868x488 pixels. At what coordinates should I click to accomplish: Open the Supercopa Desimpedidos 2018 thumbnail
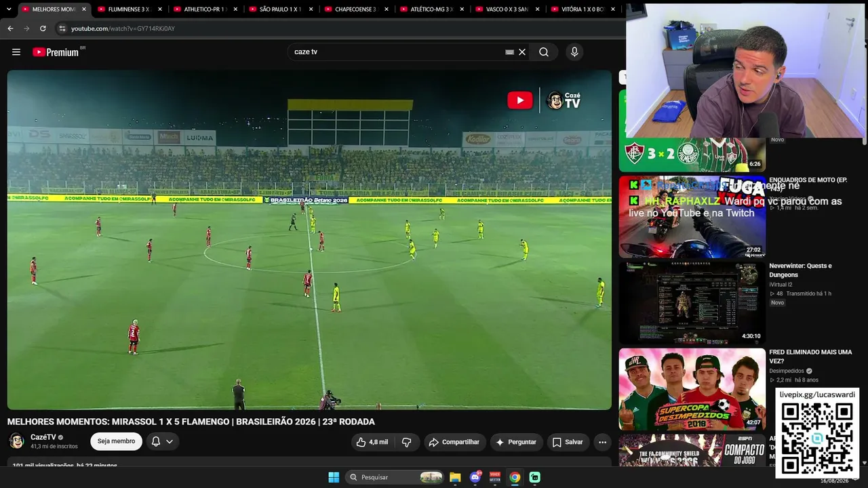pos(692,389)
